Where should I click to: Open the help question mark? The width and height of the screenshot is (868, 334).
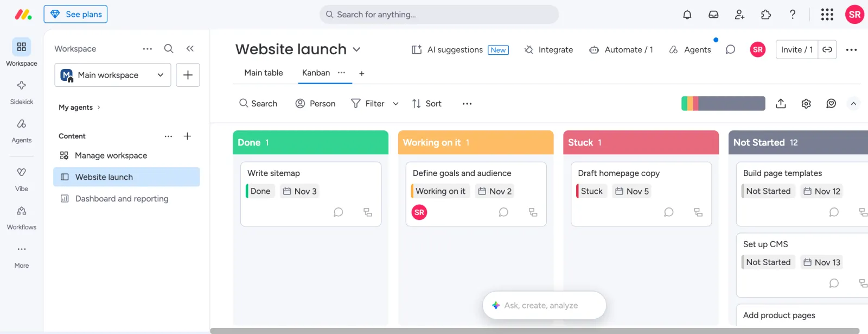793,15
